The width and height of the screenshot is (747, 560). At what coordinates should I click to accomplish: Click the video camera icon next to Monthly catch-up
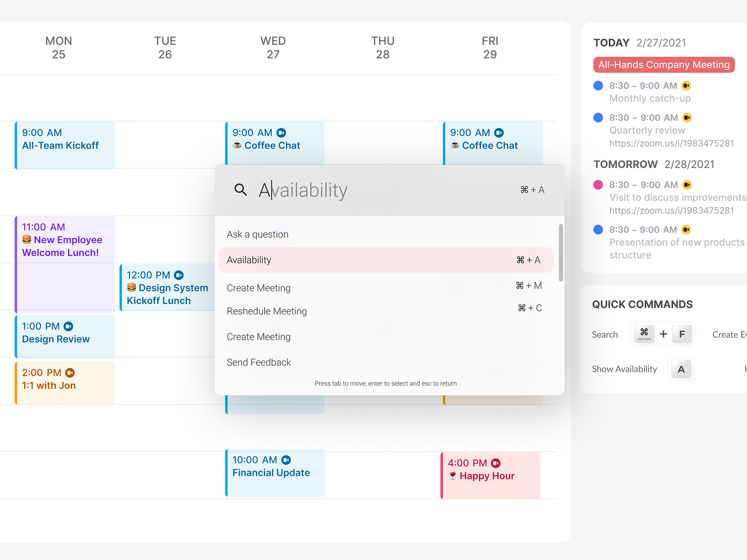[686, 85]
